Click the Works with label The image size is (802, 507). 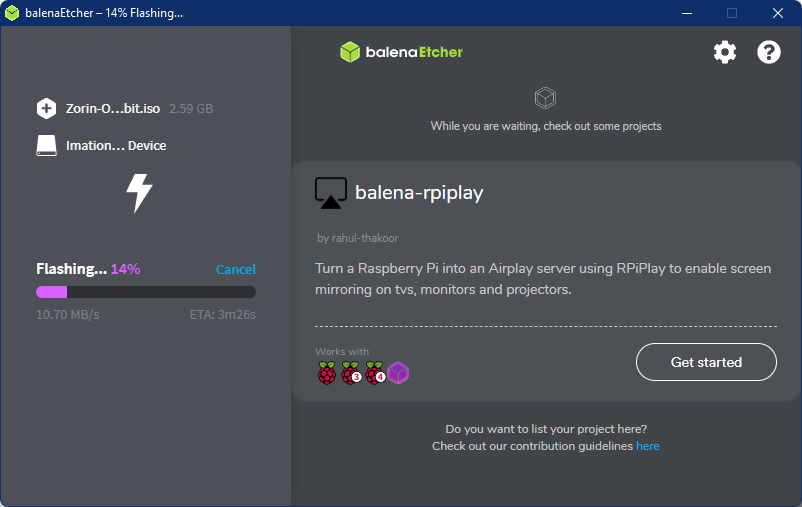pyautogui.click(x=342, y=351)
